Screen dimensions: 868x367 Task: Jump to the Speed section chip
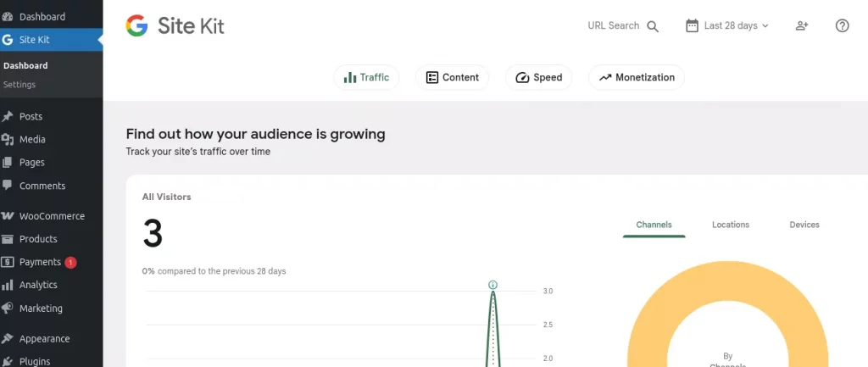click(x=538, y=77)
